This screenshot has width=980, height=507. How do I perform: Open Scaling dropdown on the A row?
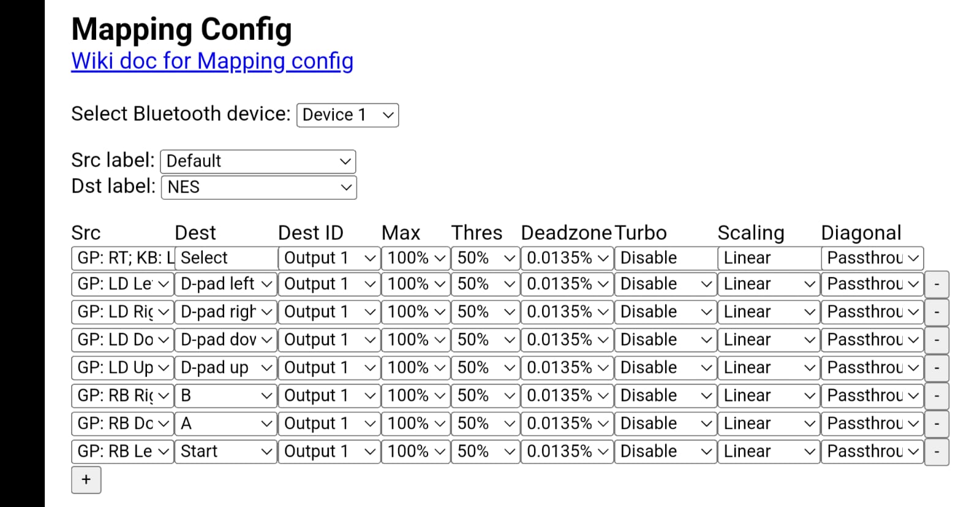click(x=769, y=424)
